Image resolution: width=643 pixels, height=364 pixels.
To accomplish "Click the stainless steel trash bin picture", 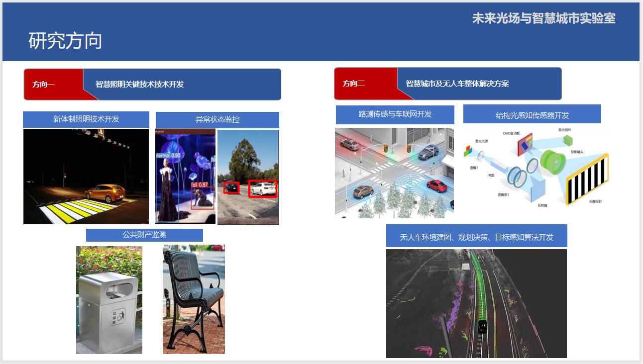I will click(x=109, y=300).
